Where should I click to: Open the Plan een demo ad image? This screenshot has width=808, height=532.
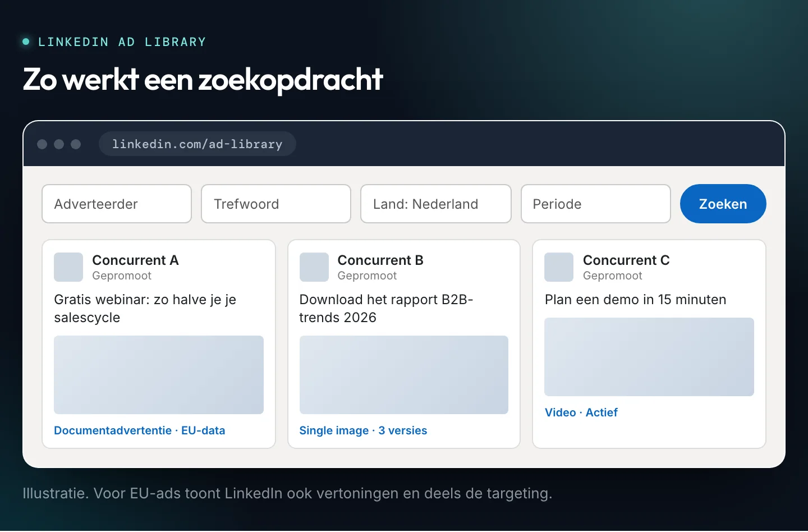(649, 357)
